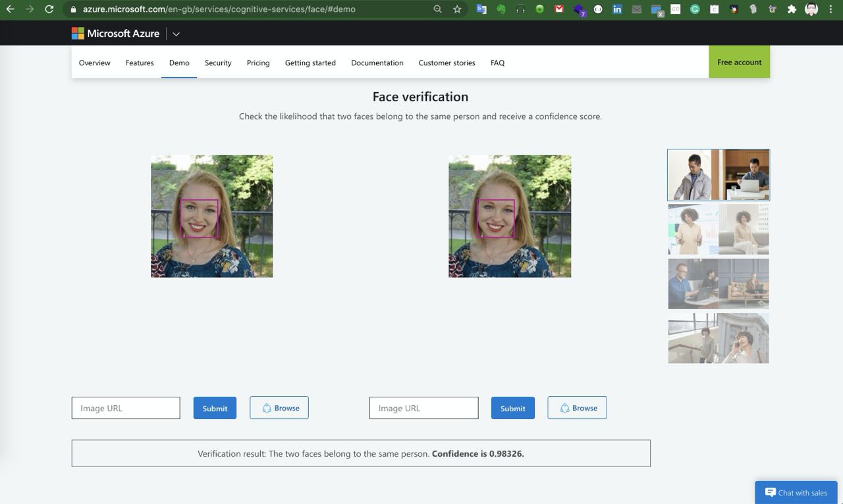843x504 pixels.
Task: Select sample pair with woman on phone
Action: tap(719, 338)
